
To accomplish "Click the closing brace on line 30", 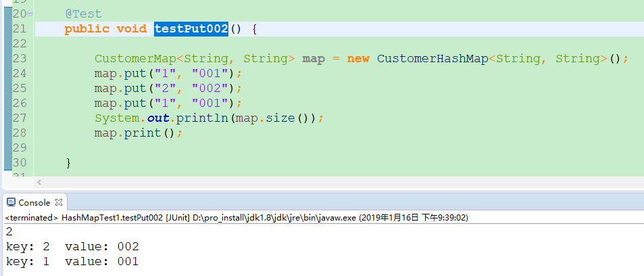I will [68, 163].
